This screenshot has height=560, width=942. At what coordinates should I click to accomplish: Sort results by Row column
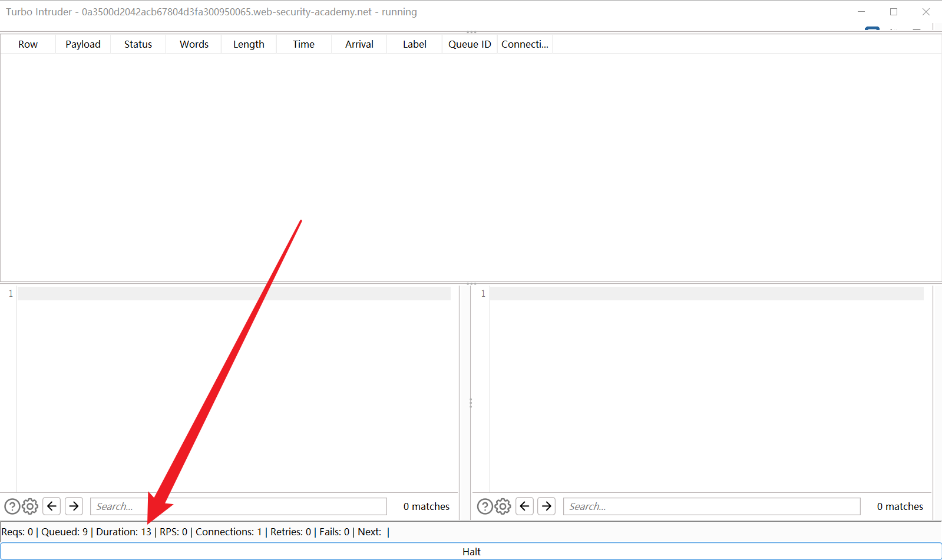click(28, 44)
